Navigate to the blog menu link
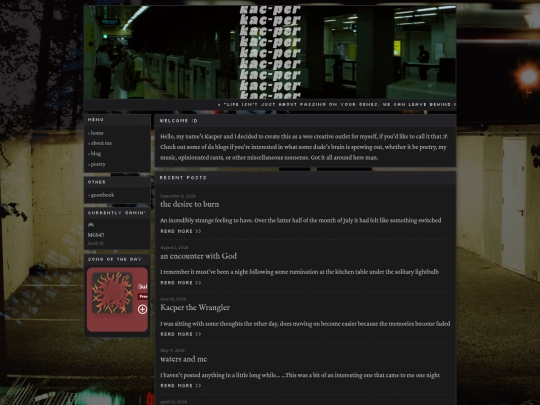Viewport: 540px width, 405px height. tap(95, 154)
